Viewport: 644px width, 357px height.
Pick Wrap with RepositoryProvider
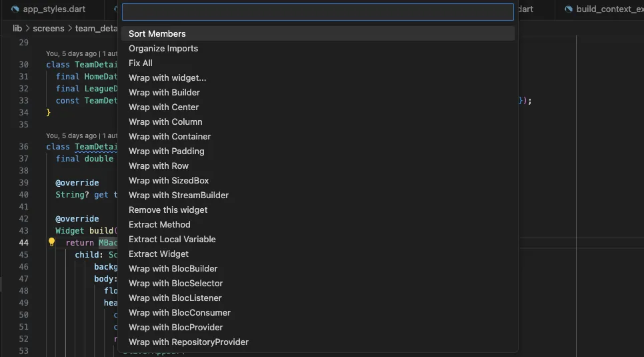189,342
